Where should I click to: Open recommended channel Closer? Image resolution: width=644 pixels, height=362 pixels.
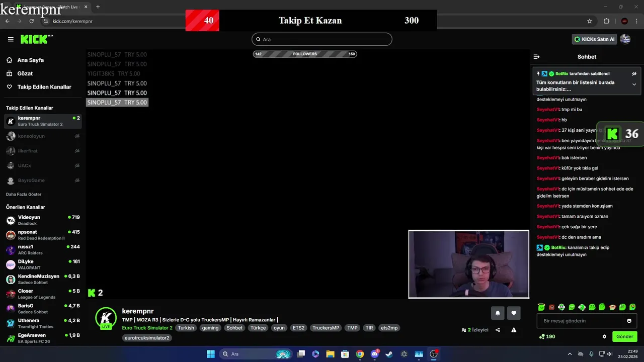pyautogui.click(x=43, y=294)
